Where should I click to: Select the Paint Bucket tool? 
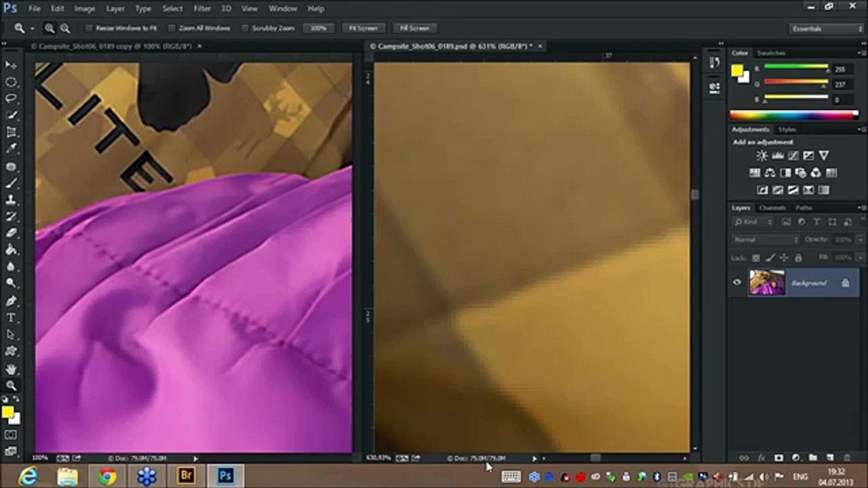[x=11, y=250]
